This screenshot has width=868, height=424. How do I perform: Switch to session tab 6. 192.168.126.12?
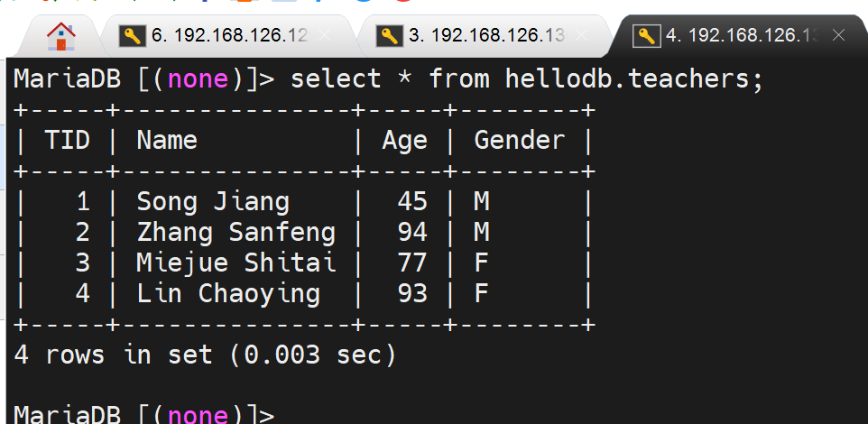click(229, 36)
